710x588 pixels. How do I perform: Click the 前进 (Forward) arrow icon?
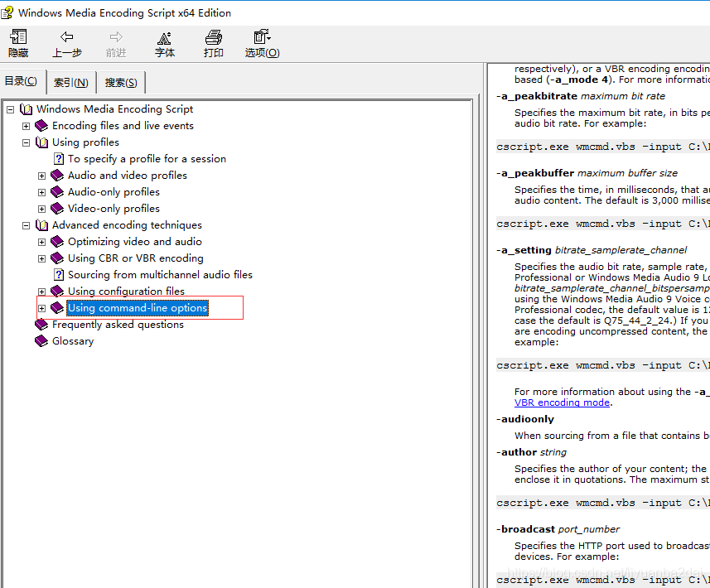(x=116, y=36)
